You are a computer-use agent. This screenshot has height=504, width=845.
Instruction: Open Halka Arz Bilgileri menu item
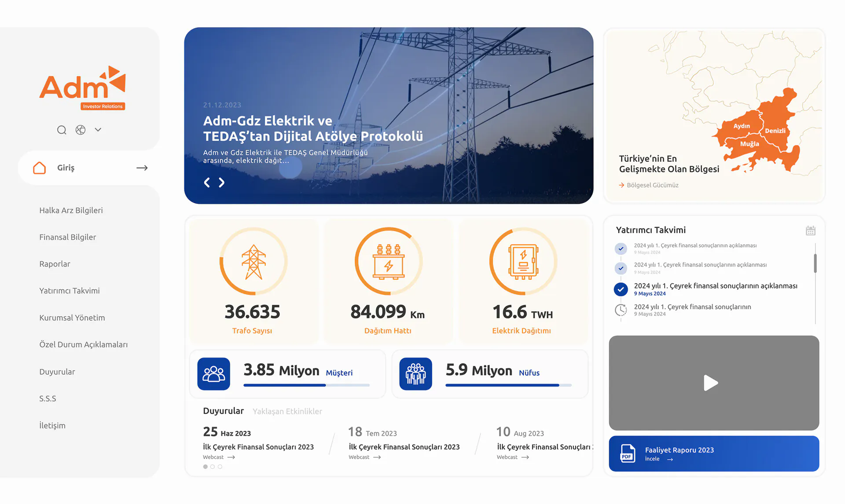tap(71, 210)
